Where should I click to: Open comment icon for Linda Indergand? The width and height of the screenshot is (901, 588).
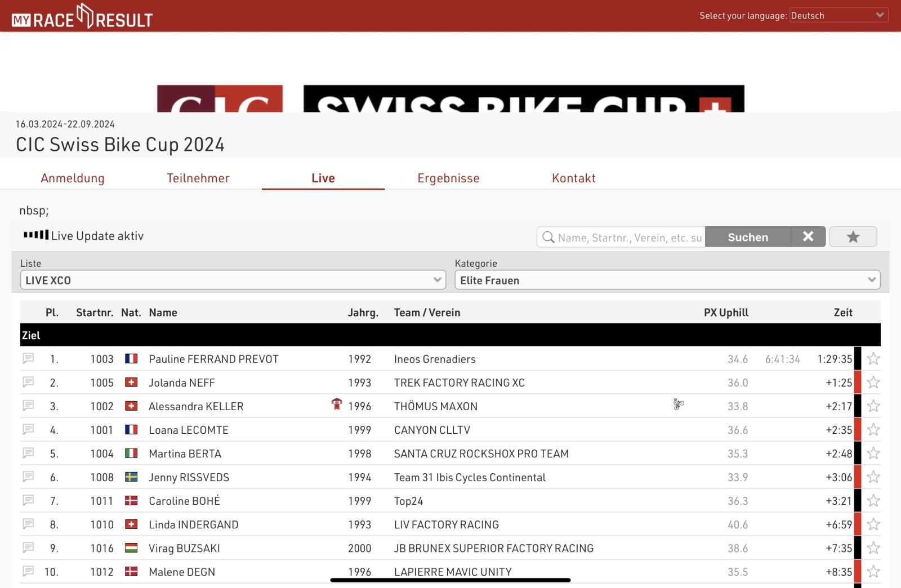click(x=28, y=524)
